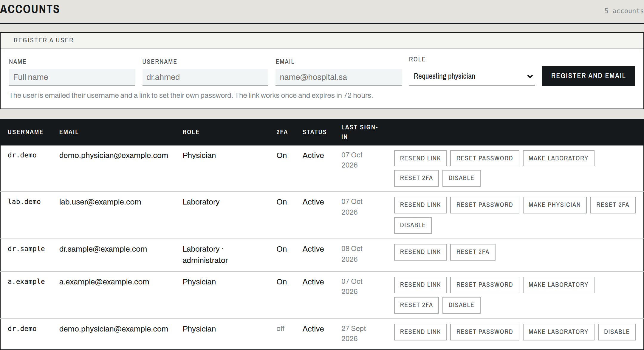Resend link for dr.sample account

click(x=420, y=252)
